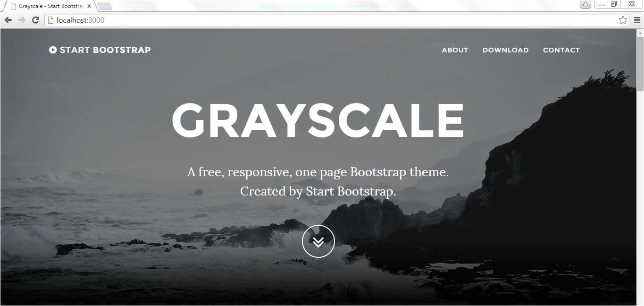Click the browser forward arrow
644x306 pixels.
[22, 20]
